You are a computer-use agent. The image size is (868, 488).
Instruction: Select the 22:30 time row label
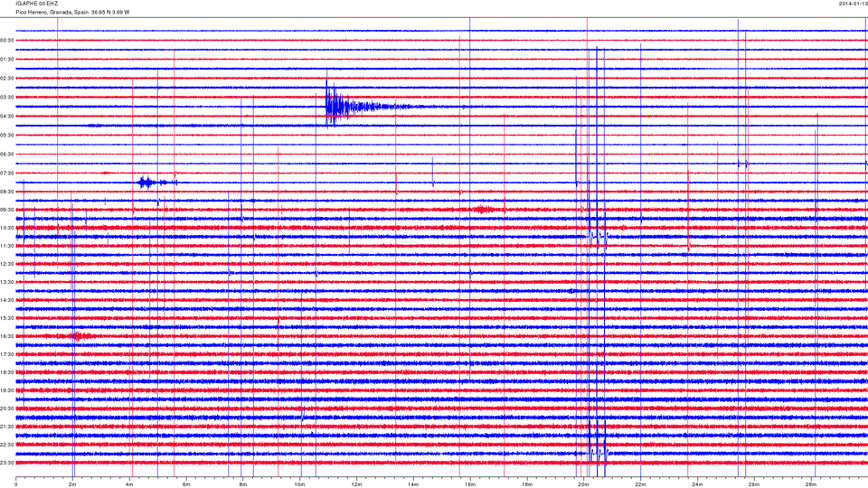point(7,445)
